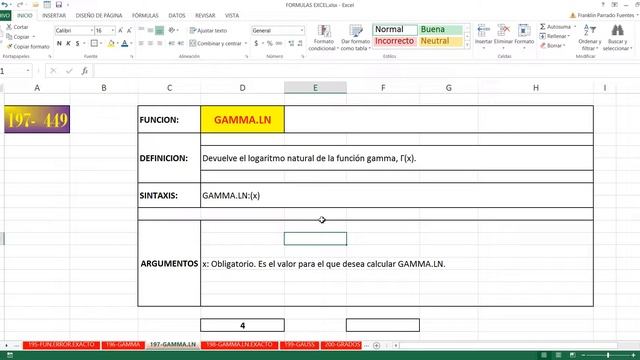Apply thousands separator style

[x=279, y=43]
